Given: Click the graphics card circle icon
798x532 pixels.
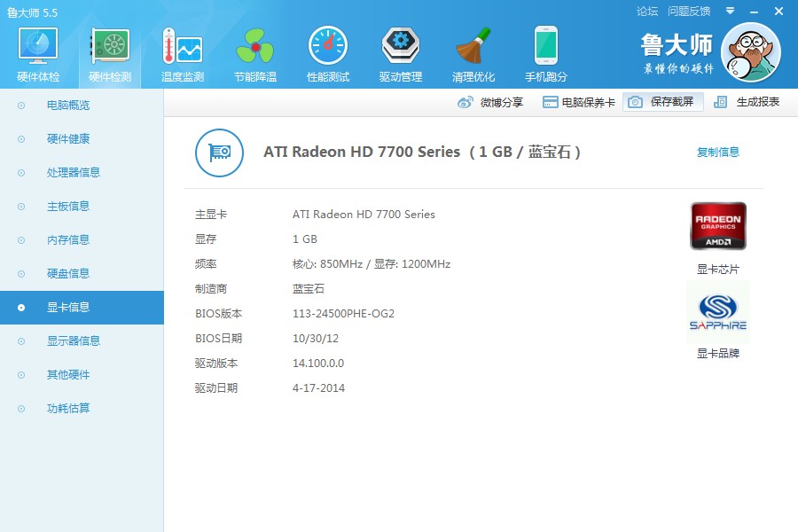Looking at the screenshot, I should pyautogui.click(x=219, y=153).
